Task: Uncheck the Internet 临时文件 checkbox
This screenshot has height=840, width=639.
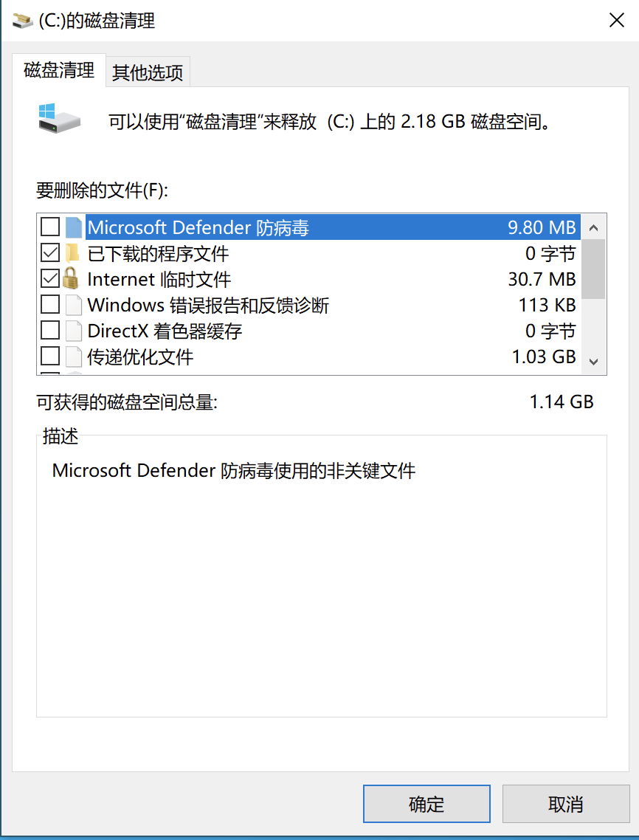Action: click(x=50, y=278)
